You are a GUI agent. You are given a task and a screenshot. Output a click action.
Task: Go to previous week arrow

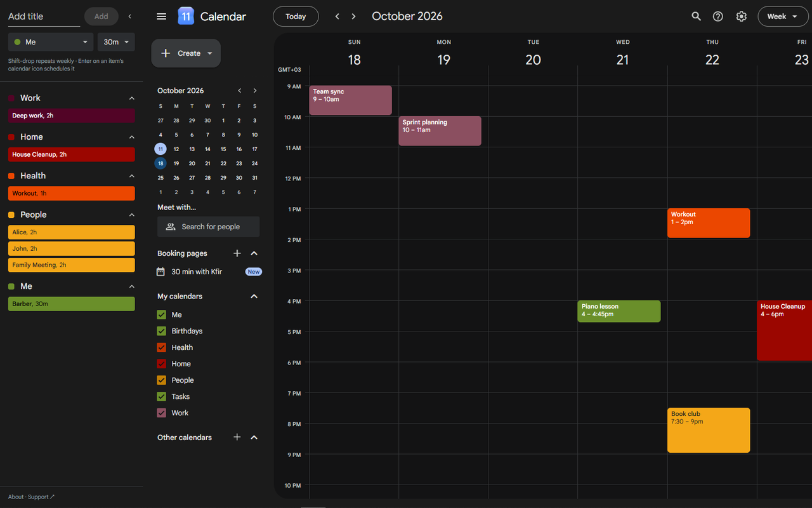click(x=337, y=17)
